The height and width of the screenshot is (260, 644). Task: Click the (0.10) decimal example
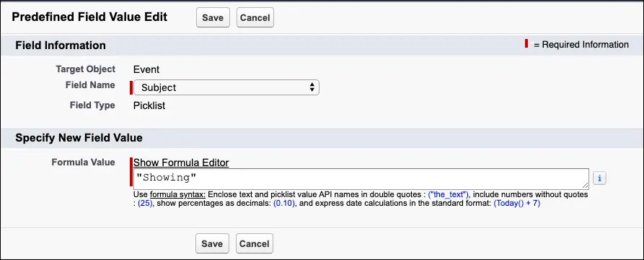click(x=284, y=203)
